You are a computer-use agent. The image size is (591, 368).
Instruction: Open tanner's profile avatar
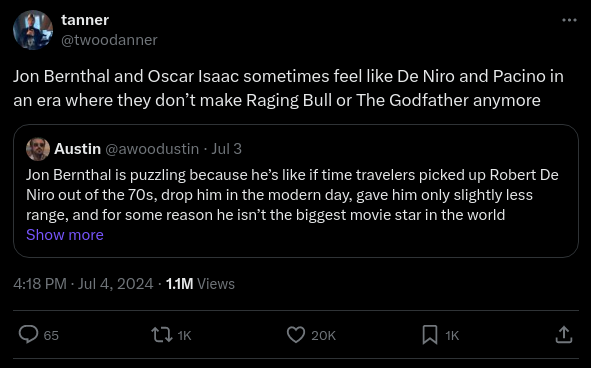point(33,30)
